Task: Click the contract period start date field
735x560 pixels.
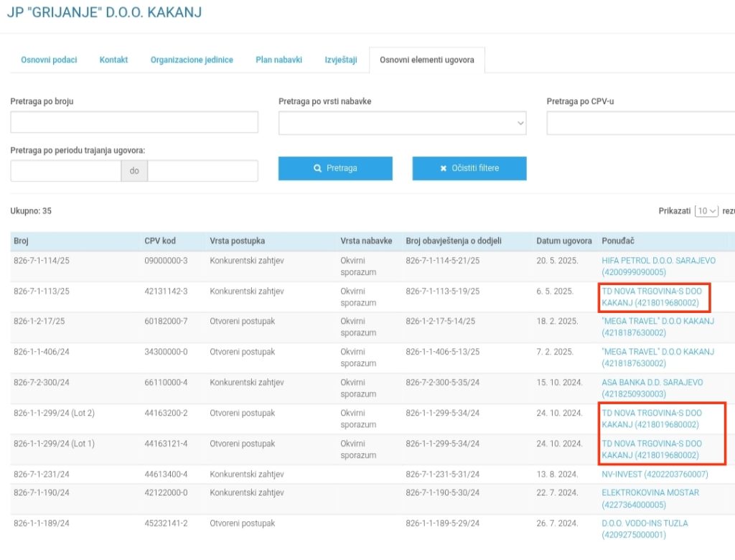Action: coord(65,171)
